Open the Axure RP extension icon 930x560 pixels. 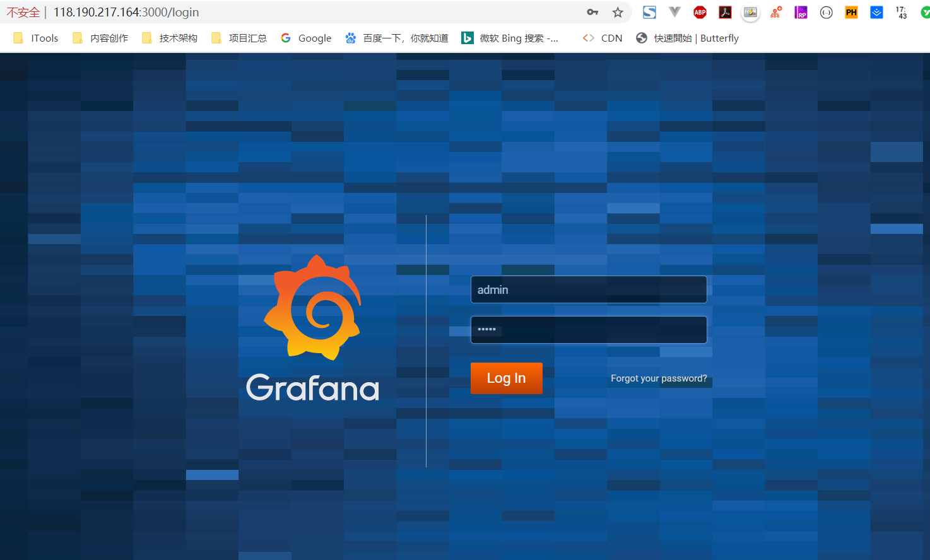[x=801, y=13]
